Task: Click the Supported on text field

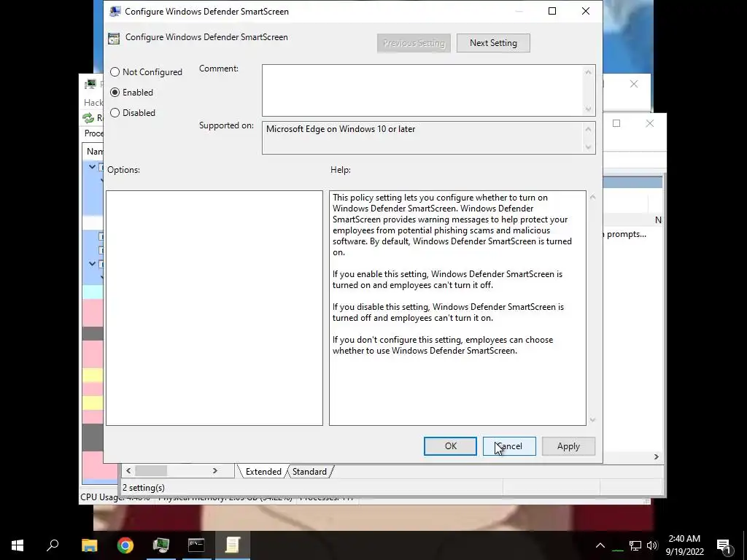Action: pos(422,138)
